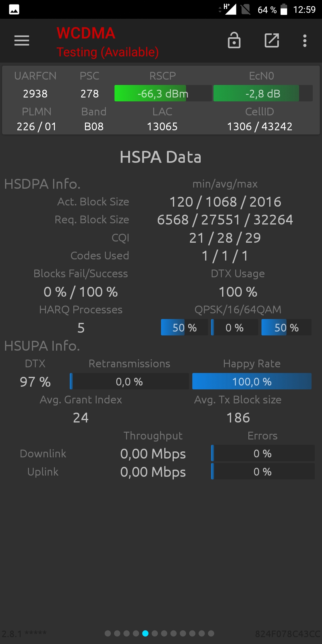The image size is (322, 644).
Task: Tap the disabled SIM icon in status bar
Action: (x=246, y=9)
